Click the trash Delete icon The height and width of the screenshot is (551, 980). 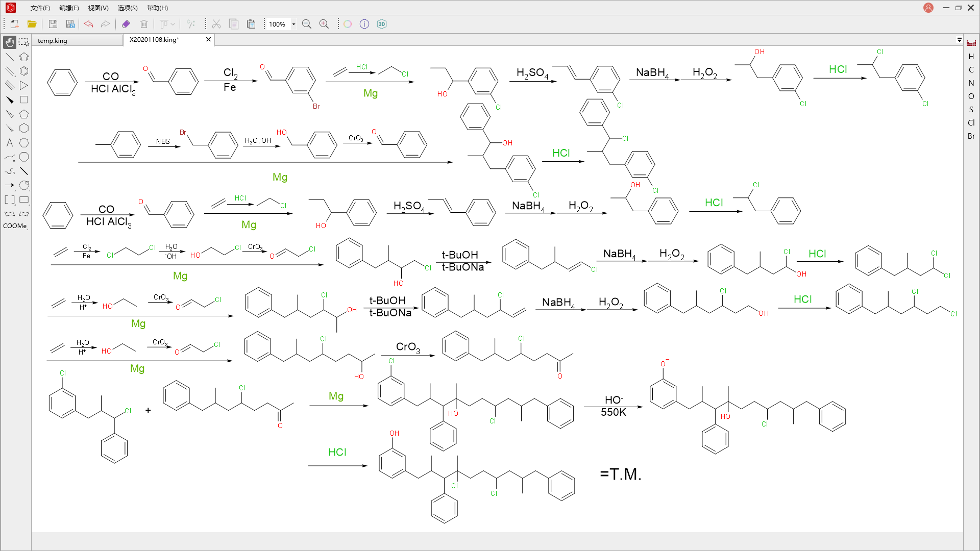point(144,24)
